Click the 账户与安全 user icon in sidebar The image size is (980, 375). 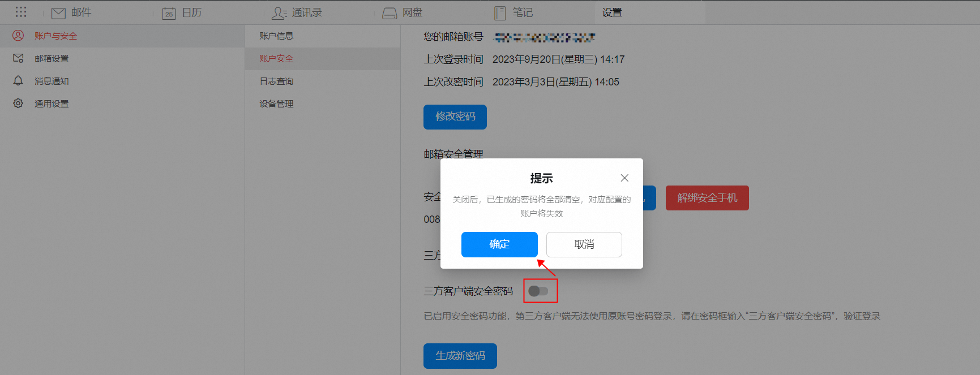(x=18, y=36)
